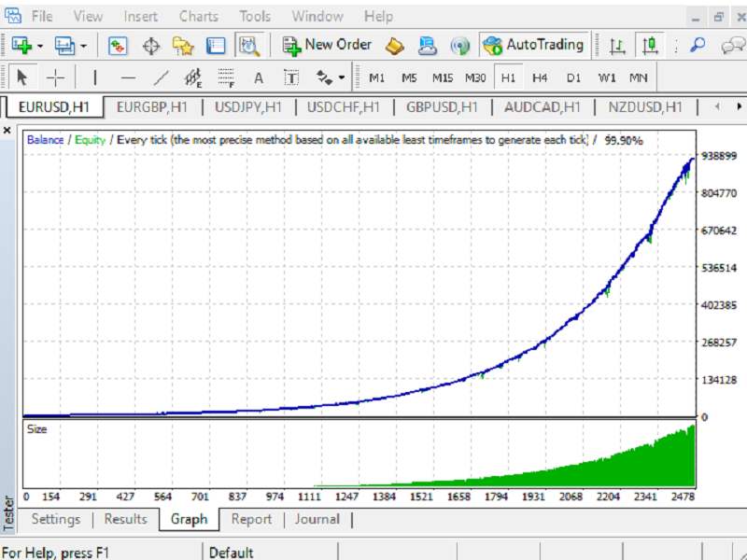This screenshot has height=560, width=747.
Task: Select the Text tool A
Action: [x=259, y=77]
